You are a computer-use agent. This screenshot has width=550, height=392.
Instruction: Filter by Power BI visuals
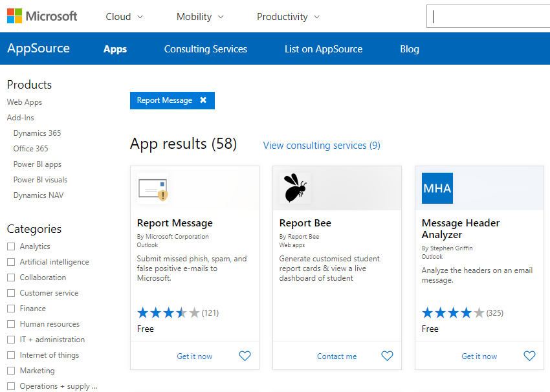click(x=40, y=180)
